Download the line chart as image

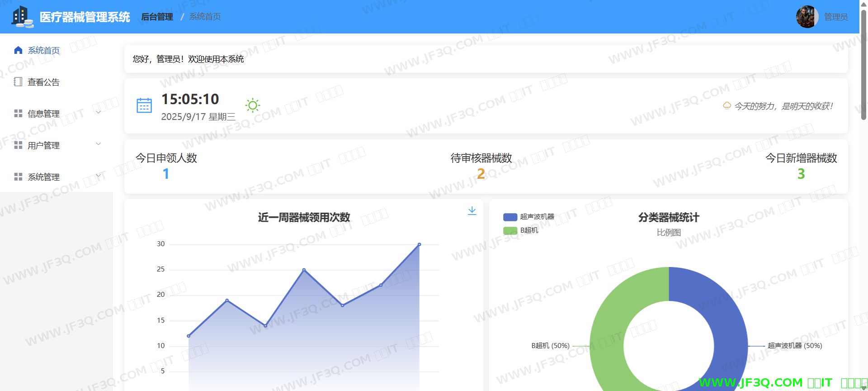(472, 211)
